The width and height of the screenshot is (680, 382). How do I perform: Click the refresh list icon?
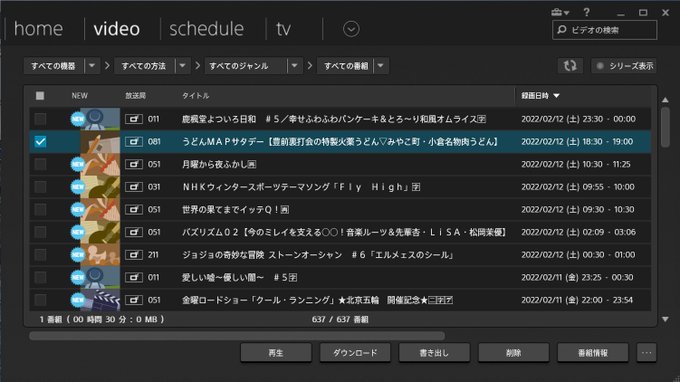point(570,66)
